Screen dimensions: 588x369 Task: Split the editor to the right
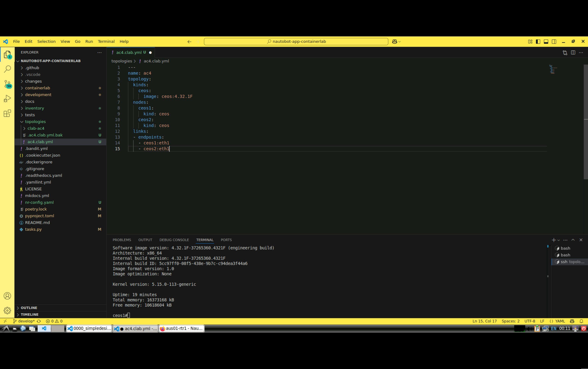point(573,52)
